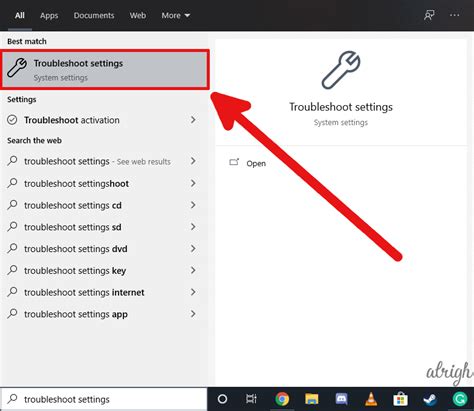Open Cortana from the taskbar
The image size is (474, 411).
(x=222, y=399)
